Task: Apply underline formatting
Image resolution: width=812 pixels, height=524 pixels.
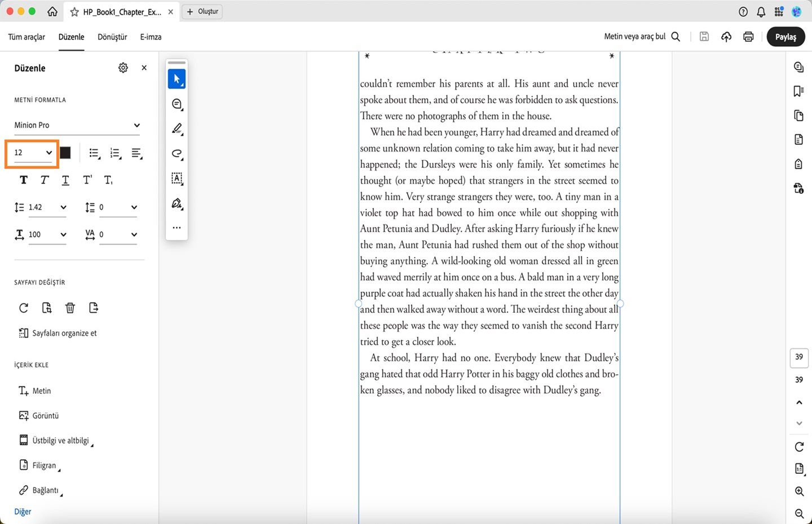Action: [65, 180]
